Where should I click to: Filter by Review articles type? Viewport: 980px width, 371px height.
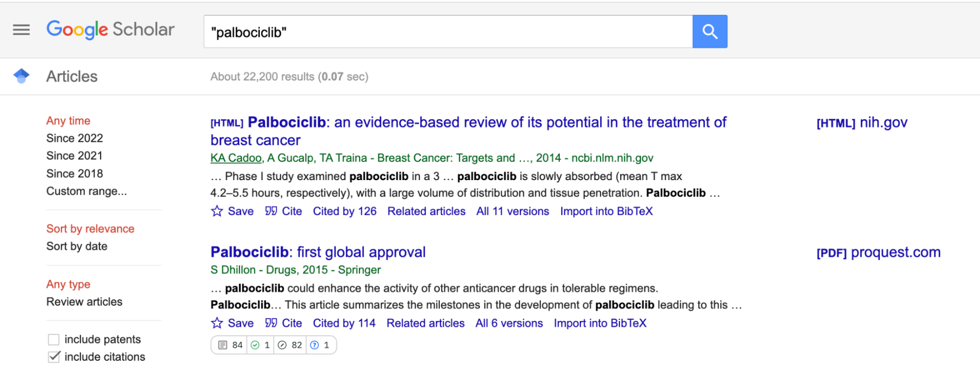(x=84, y=302)
